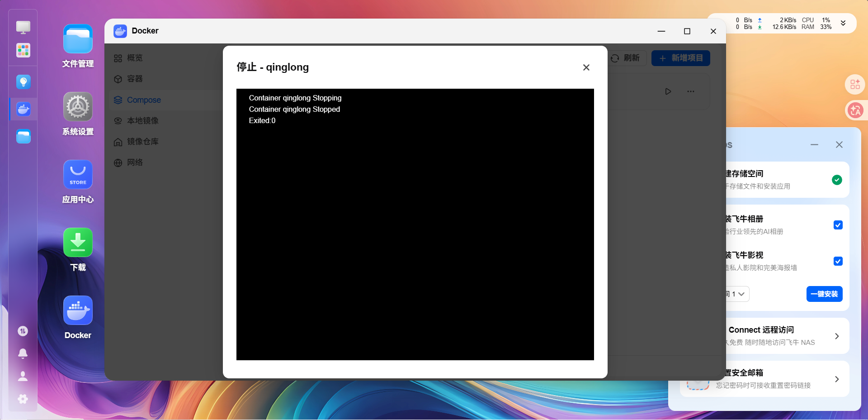Click inside the black terminal output area

pos(415,224)
